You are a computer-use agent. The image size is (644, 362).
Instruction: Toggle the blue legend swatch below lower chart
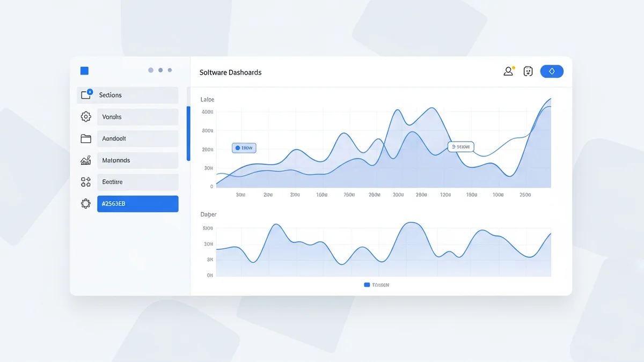367,285
